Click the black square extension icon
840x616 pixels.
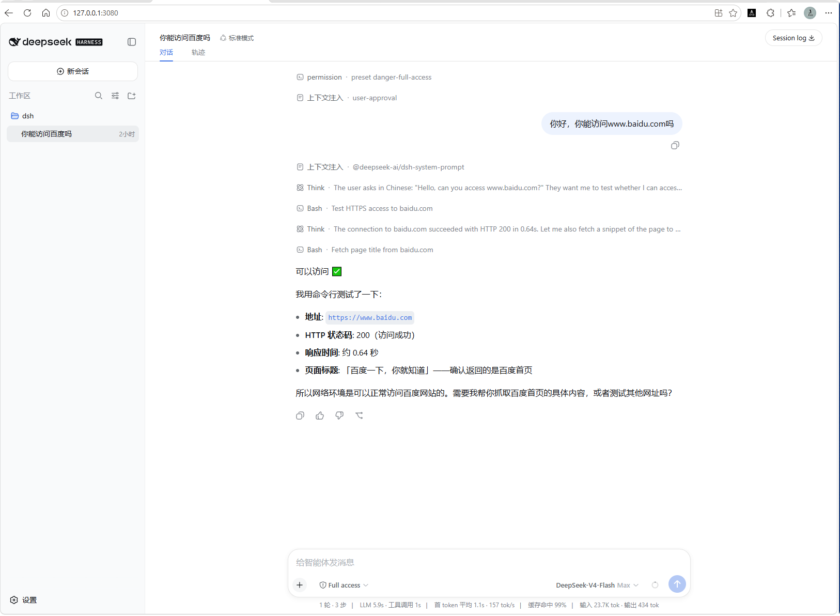tap(752, 13)
